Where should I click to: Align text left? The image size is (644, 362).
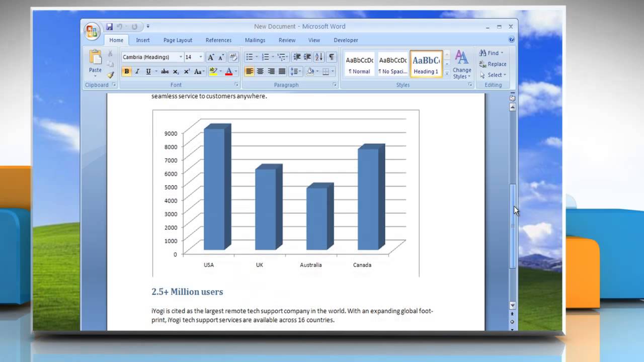(250, 72)
